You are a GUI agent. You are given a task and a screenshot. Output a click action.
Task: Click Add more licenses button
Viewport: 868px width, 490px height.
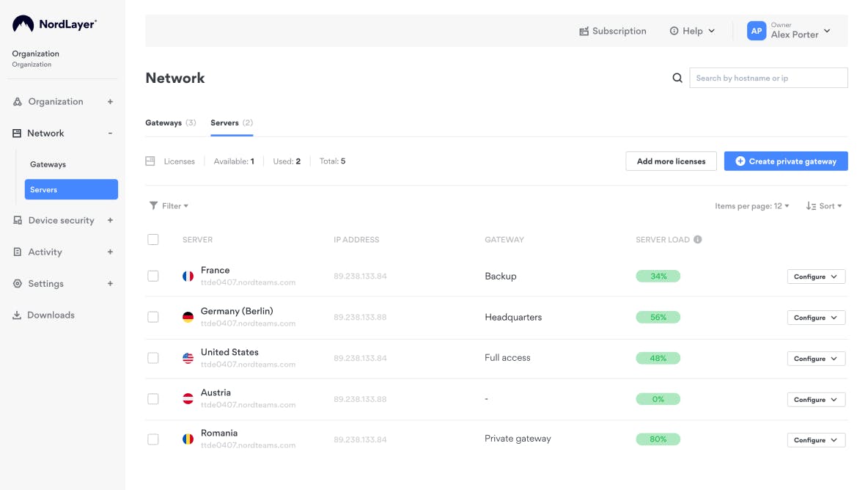click(x=671, y=161)
